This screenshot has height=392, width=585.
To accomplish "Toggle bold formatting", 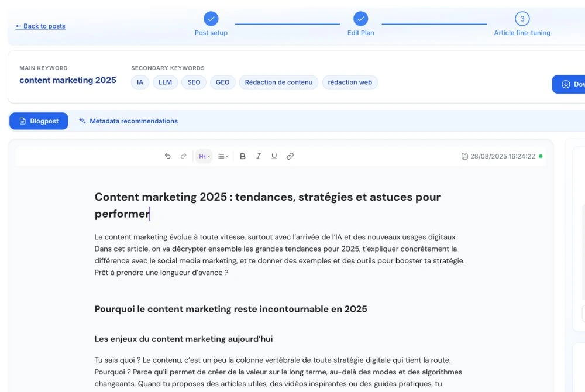I will pos(242,156).
